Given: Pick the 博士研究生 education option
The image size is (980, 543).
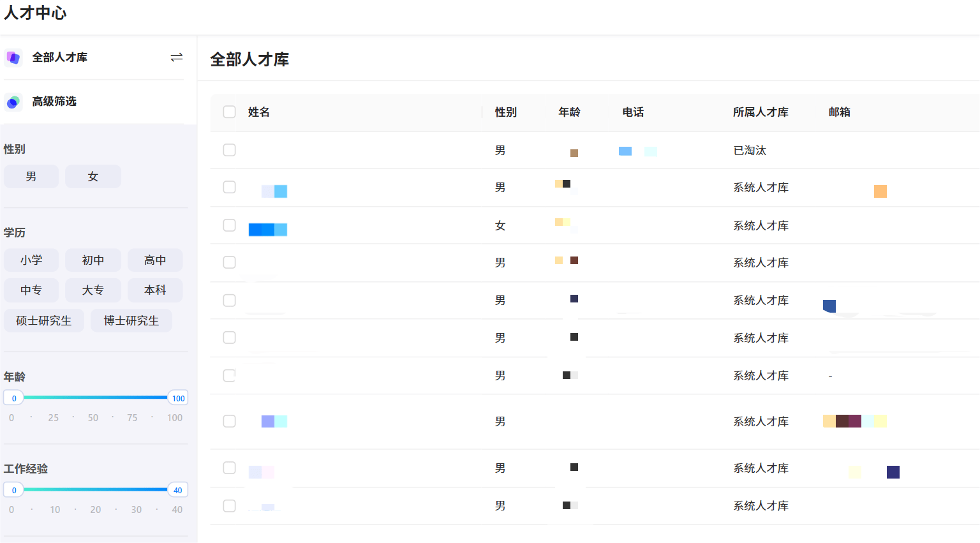Looking at the screenshot, I should 131,320.
